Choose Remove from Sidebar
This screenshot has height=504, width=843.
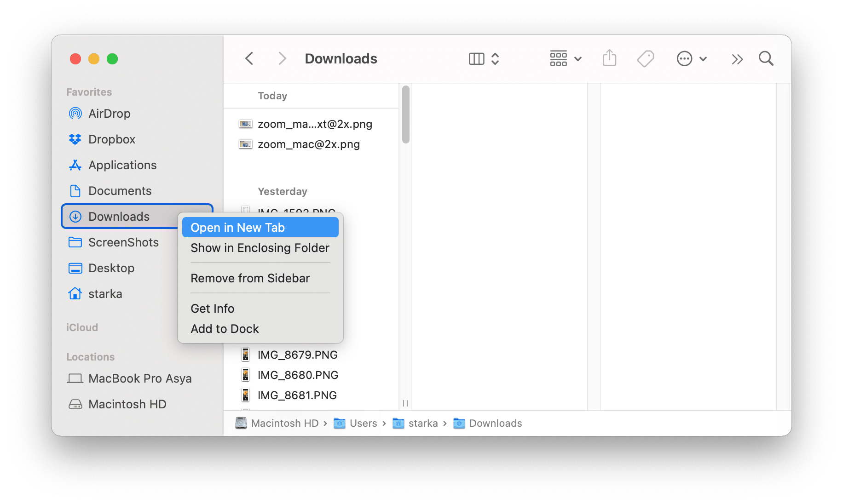pyautogui.click(x=260, y=278)
